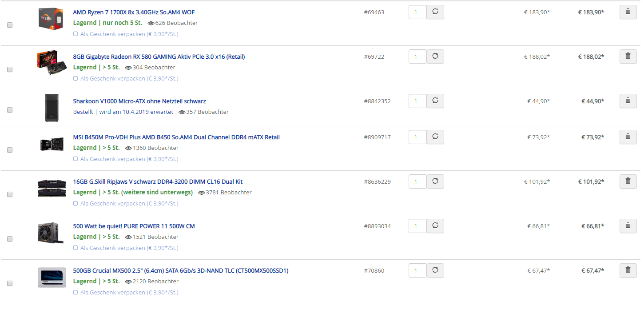This screenshot has height=310, width=644.
Task: Delete the AMD Ryzen 7 1700X item
Action: (628, 12)
